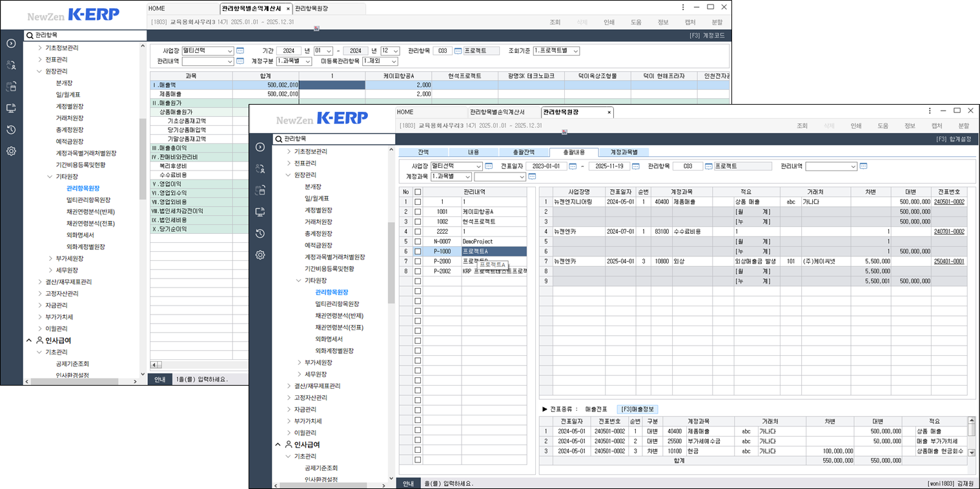Toggle the select-all checkbox in the 관리내역 header
Screen dimensions: 980x489
pos(417,191)
